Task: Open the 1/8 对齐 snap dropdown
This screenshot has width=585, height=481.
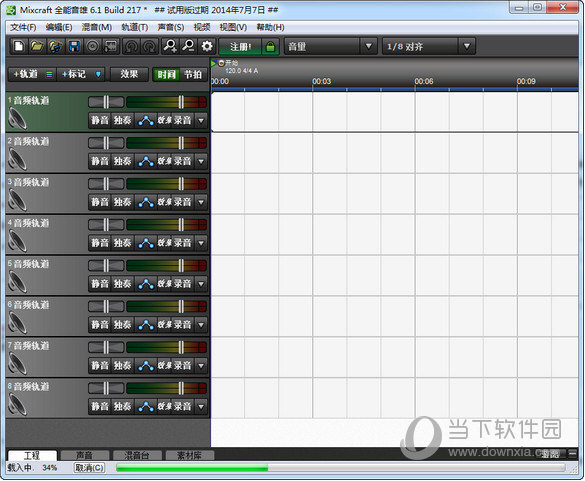Action: click(466, 47)
